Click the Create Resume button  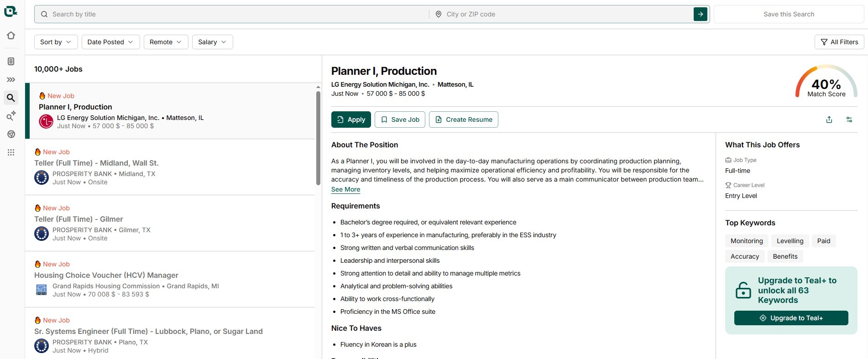pos(463,120)
